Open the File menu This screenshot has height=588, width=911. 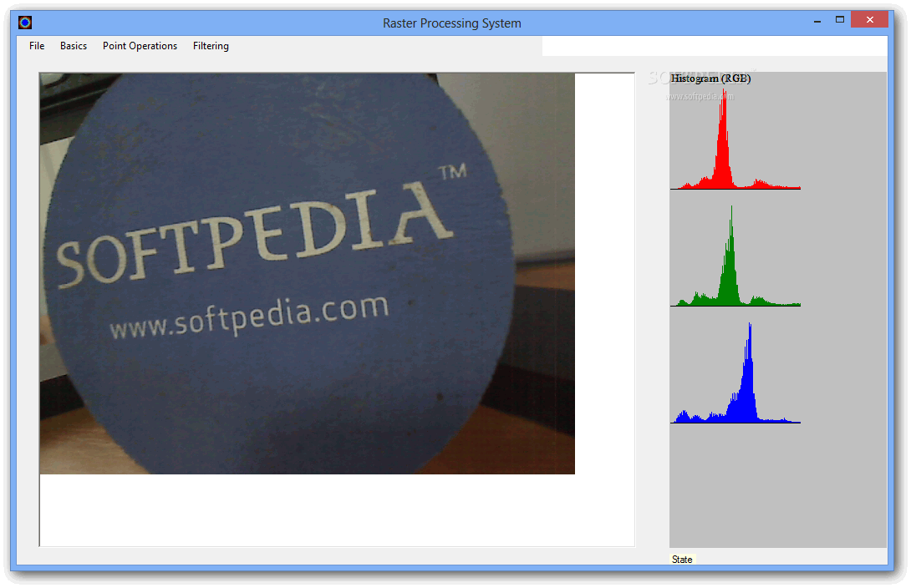pyautogui.click(x=37, y=46)
